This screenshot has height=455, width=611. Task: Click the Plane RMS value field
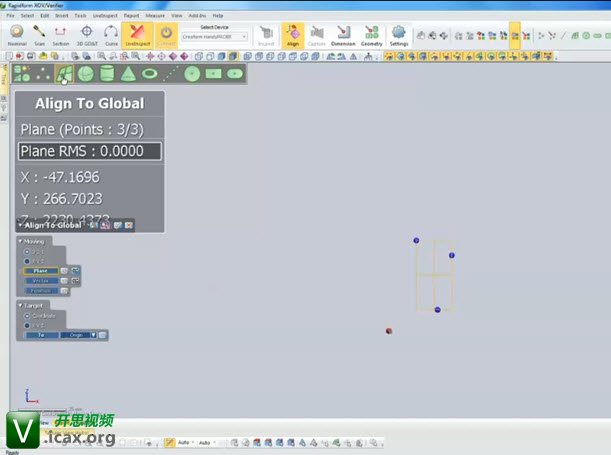pyautogui.click(x=90, y=151)
